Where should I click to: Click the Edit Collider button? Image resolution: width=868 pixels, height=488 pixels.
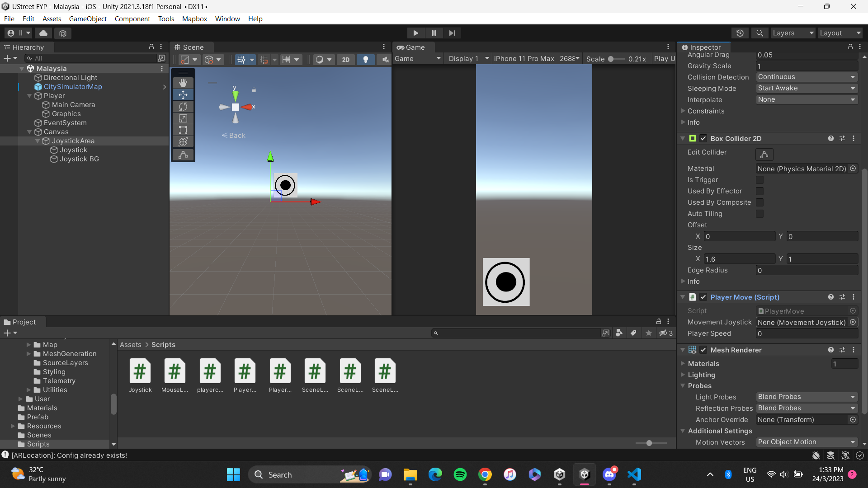click(x=764, y=155)
